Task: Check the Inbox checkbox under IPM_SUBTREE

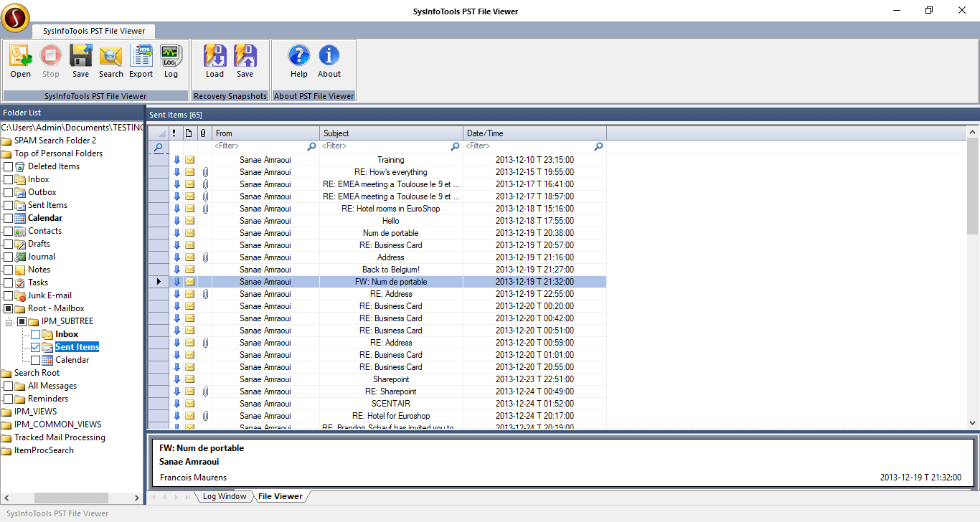Action: click(34, 333)
